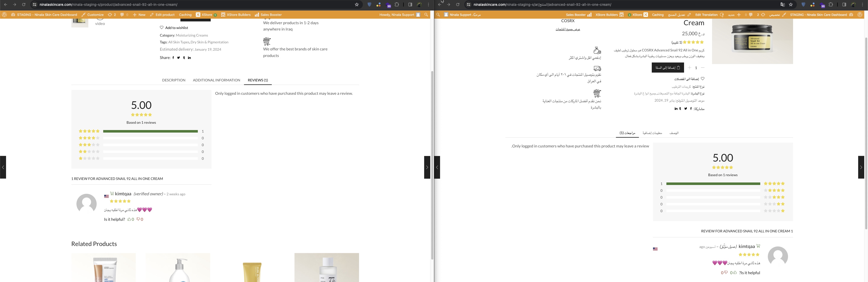Open STAGING dashboard link in left admin bar
The image size is (868, 282).
[44, 15]
